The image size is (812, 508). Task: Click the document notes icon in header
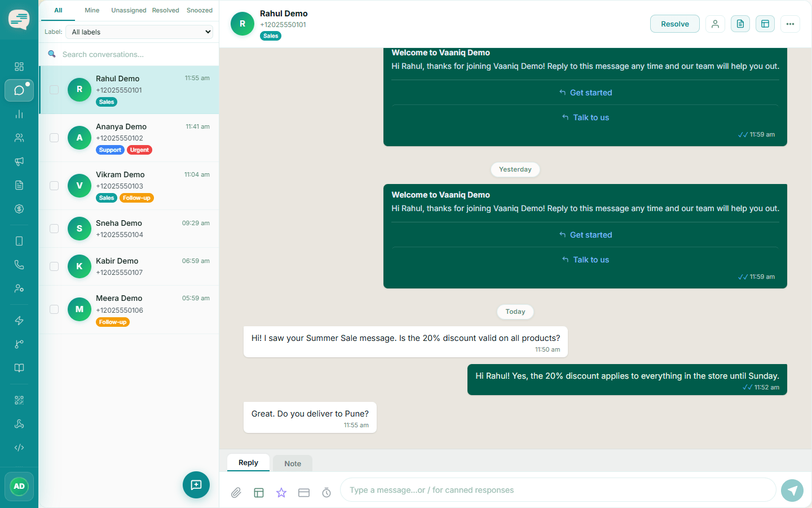740,24
